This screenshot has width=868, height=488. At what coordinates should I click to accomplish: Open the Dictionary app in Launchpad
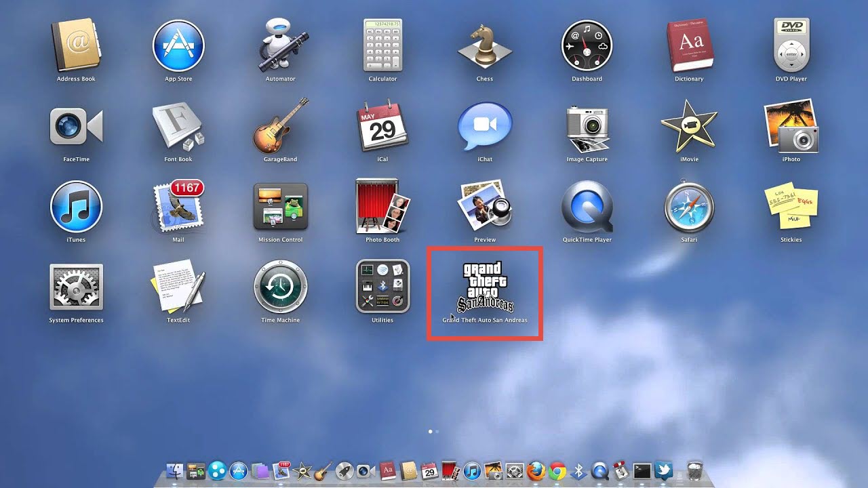(689, 46)
